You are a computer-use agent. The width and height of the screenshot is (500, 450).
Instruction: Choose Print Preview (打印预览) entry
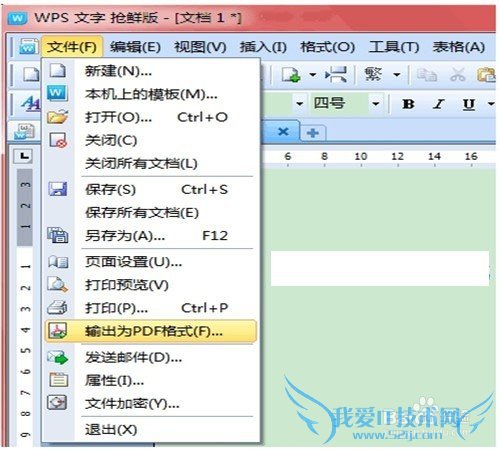151,285
